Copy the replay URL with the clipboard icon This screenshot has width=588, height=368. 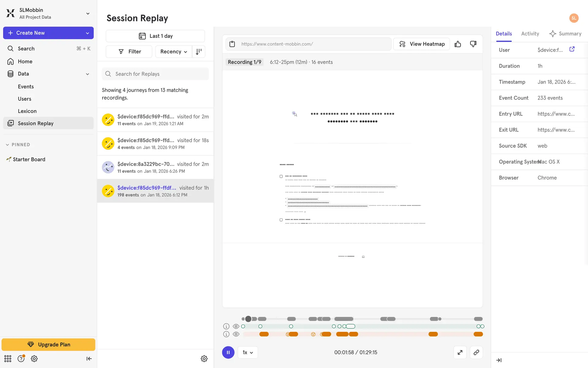click(232, 44)
